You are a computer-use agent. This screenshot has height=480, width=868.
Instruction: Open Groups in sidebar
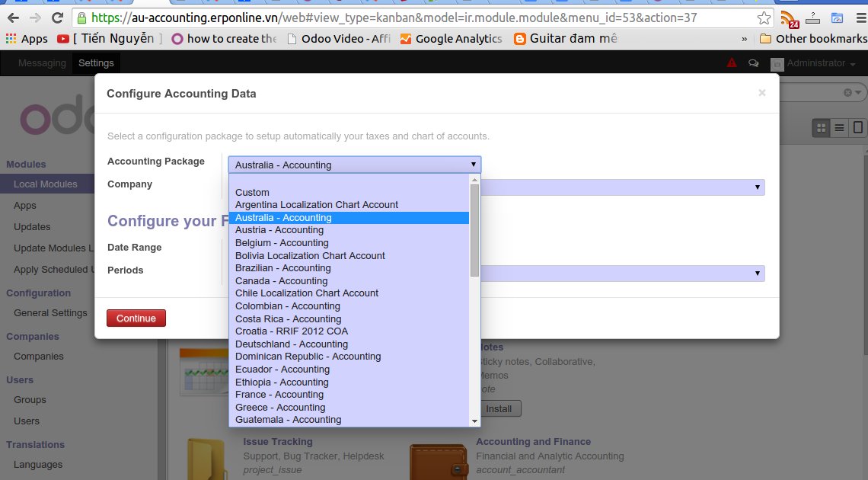(30, 400)
